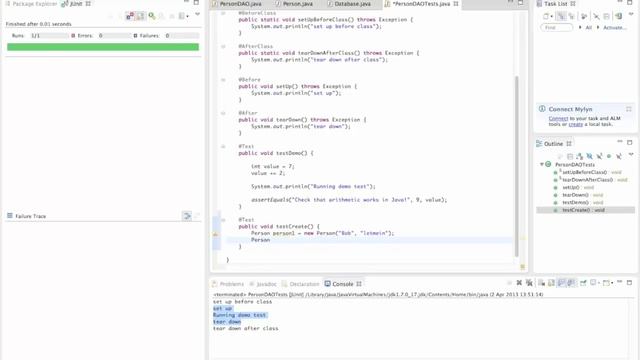Viewport: 640px width, 360px height.
Task: Toggle Hide Non-Public Members in Outline
Action: click(609, 156)
